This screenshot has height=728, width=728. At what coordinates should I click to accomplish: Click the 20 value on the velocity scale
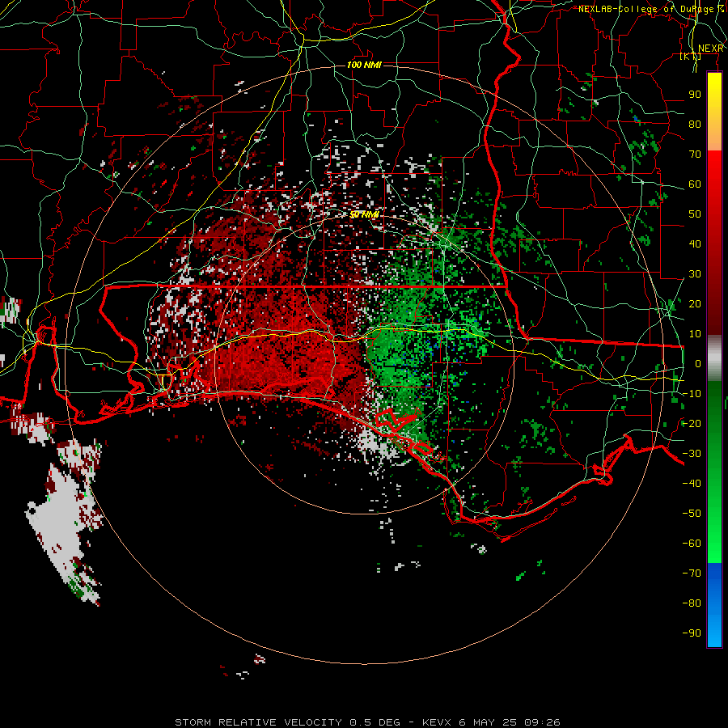coord(695,304)
